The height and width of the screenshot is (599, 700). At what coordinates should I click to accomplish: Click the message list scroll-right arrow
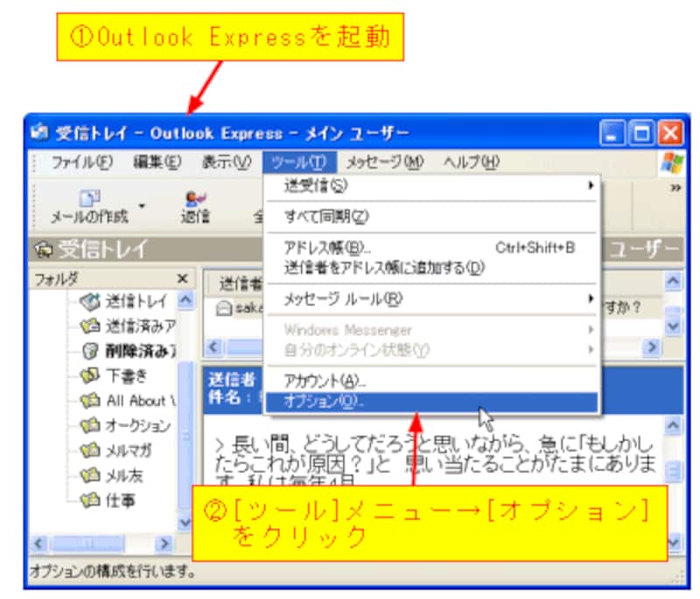pyautogui.click(x=652, y=347)
